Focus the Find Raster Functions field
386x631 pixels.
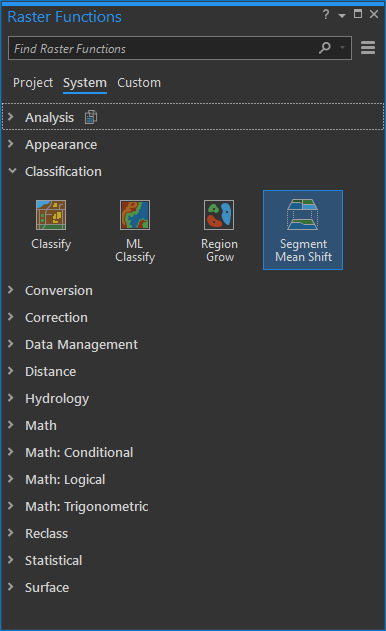163,48
